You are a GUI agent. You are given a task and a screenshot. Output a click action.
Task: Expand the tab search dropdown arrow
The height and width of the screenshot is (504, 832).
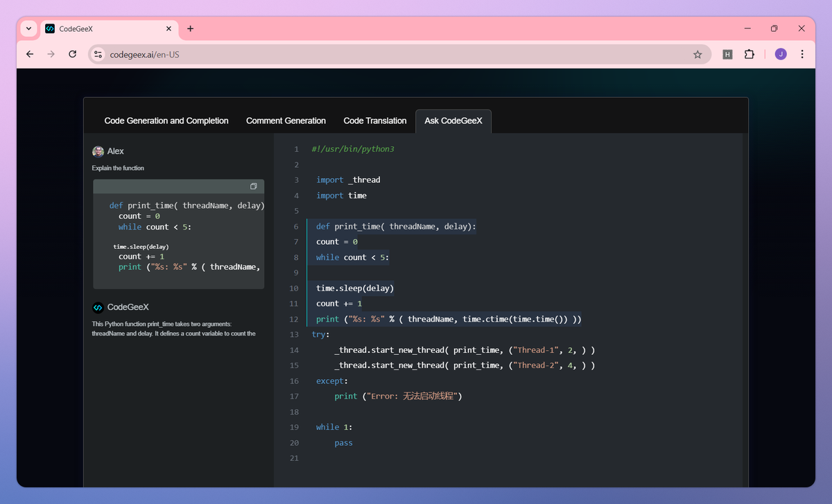click(x=28, y=28)
